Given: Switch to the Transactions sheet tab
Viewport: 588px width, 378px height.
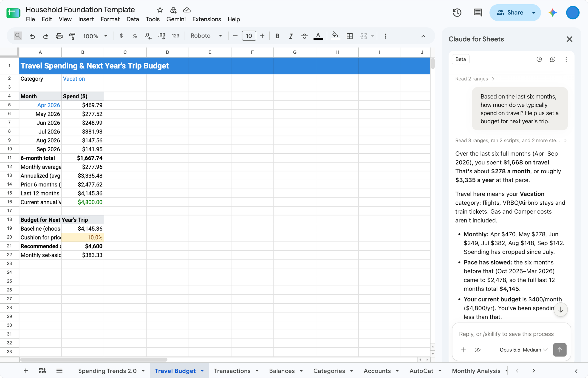Looking at the screenshot, I should 232,371.
